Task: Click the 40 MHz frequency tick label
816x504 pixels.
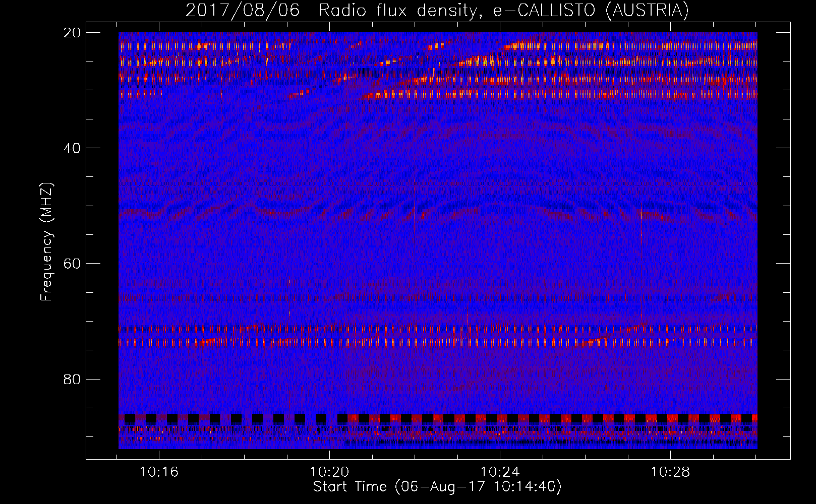Action: pos(72,148)
